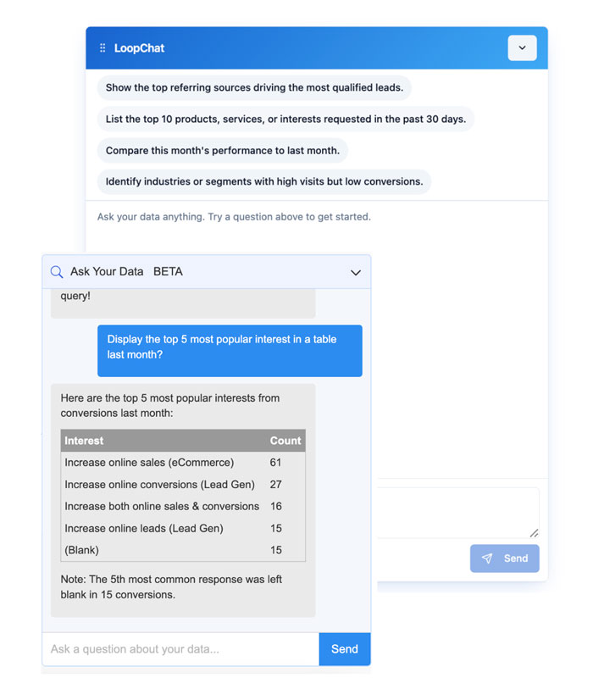The width and height of the screenshot is (593, 700).
Task: Click the BETA badge next to Ask Your Data
Action: coord(168,271)
